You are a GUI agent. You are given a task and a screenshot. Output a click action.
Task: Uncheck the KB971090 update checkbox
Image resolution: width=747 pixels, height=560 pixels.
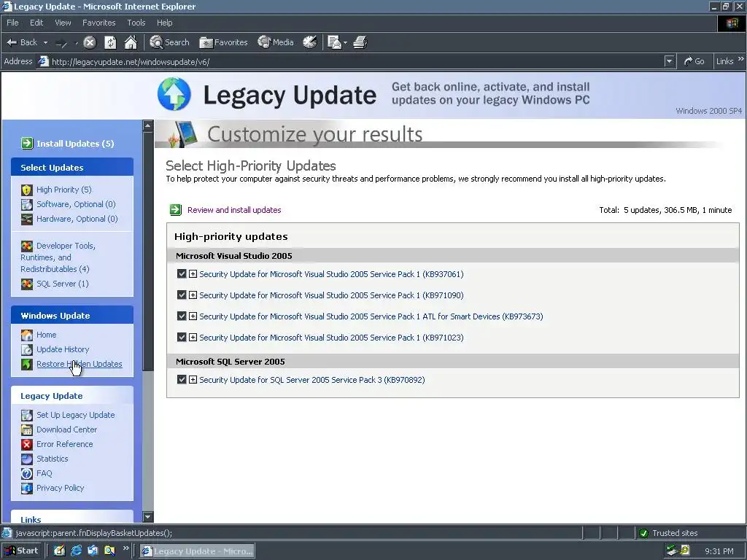click(x=182, y=295)
